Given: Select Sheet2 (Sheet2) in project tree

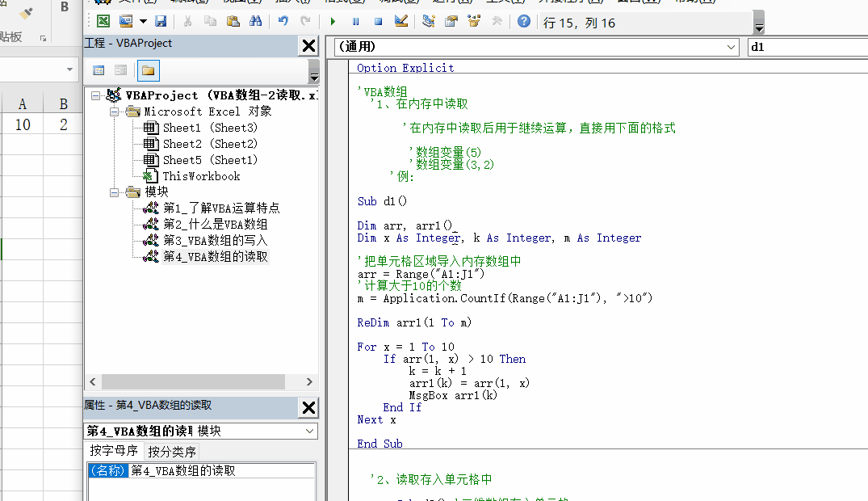Looking at the screenshot, I should click(x=210, y=144).
